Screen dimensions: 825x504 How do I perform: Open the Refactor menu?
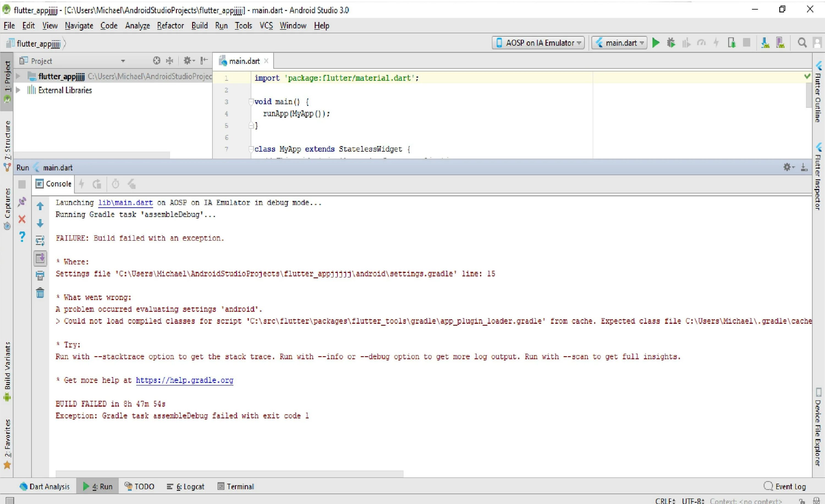(x=170, y=26)
